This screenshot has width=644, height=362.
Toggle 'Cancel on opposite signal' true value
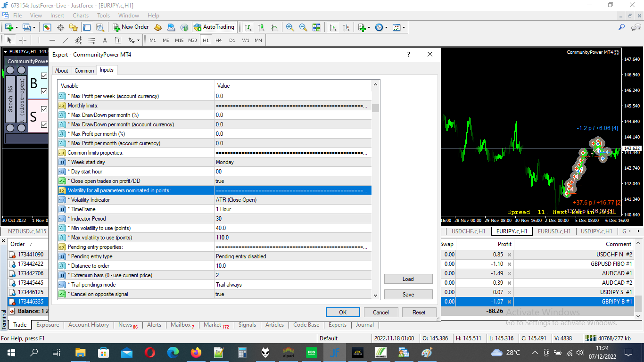tap(293, 294)
